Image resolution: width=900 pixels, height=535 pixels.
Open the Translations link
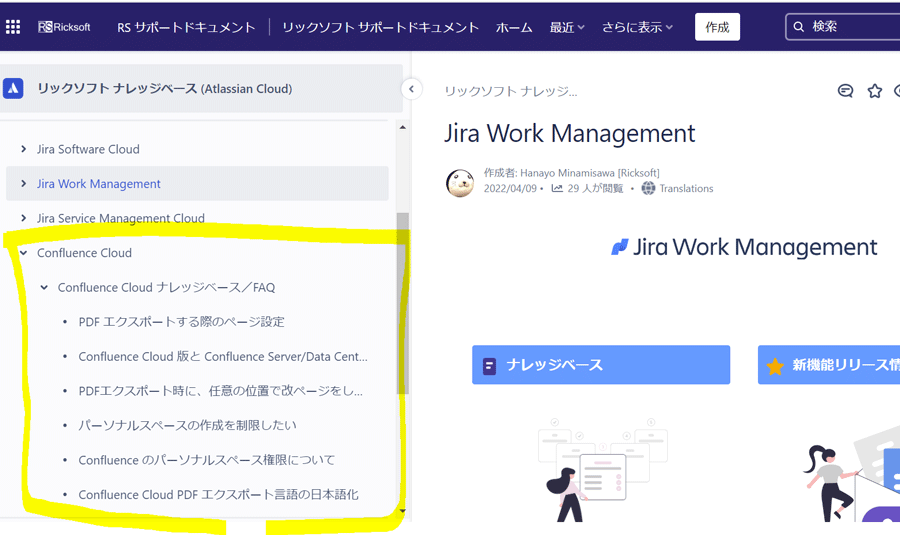pyautogui.click(x=686, y=188)
